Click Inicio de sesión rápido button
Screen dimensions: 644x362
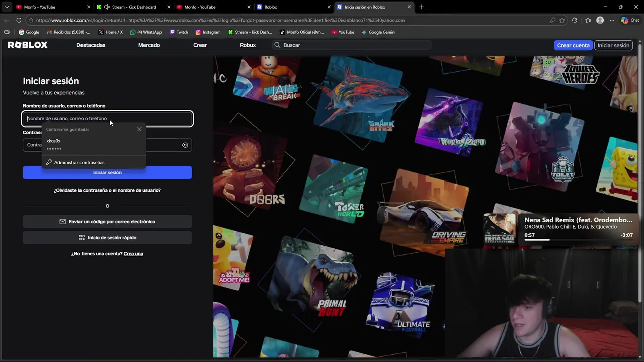click(x=107, y=238)
